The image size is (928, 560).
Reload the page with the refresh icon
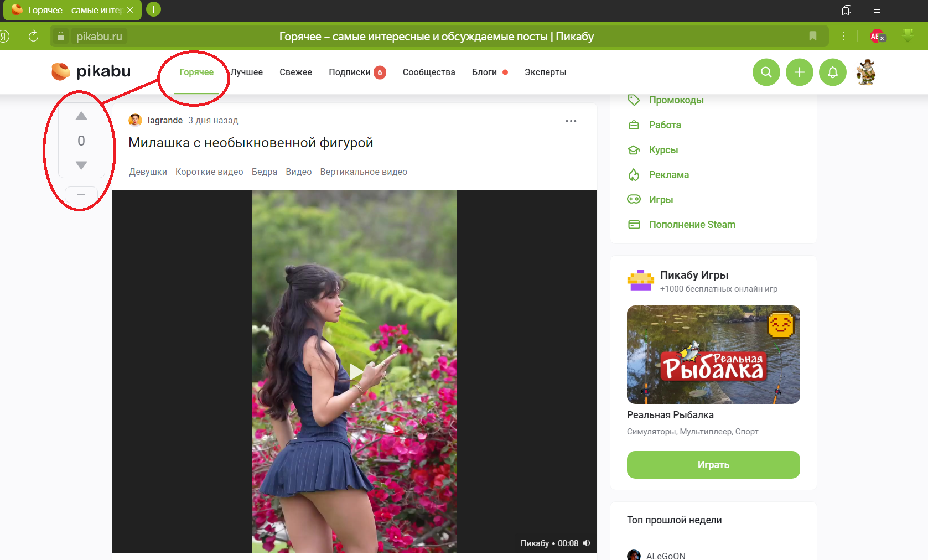pos(33,37)
